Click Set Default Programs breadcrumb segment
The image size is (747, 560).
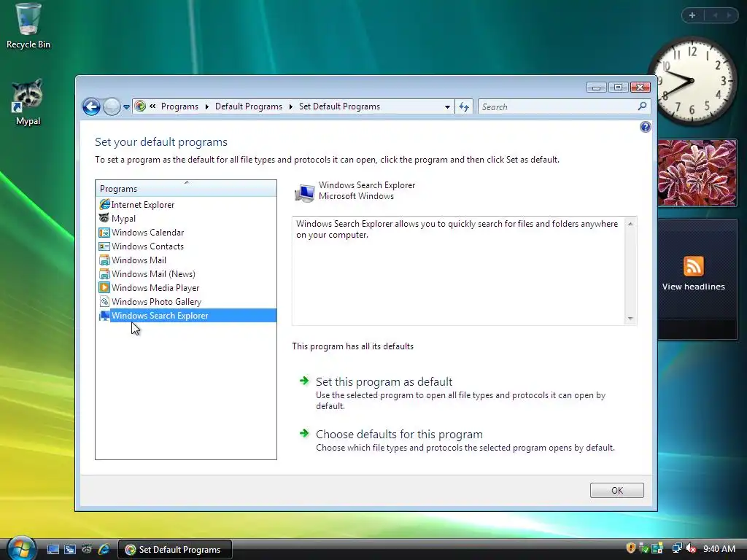[340, 106]
